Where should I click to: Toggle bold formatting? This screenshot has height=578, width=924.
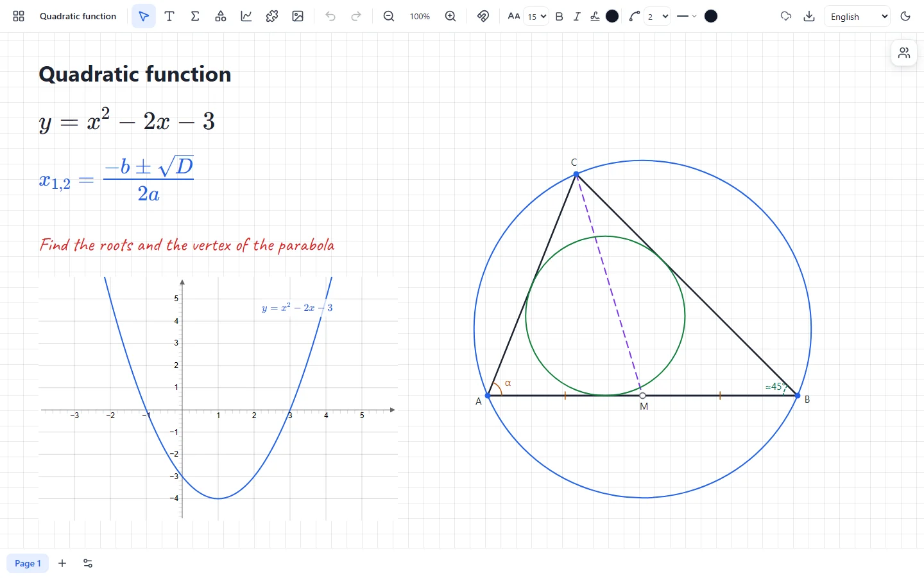559,17
